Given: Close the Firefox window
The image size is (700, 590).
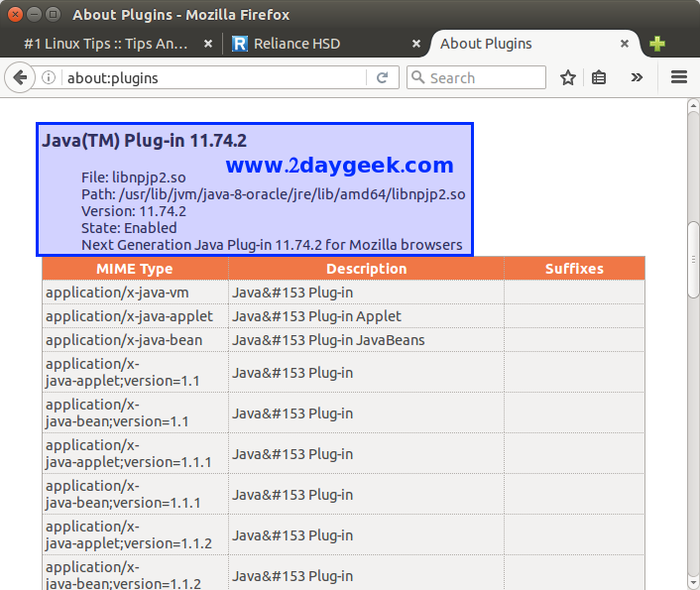Looking at the screenshot, I should coord(15,14).
